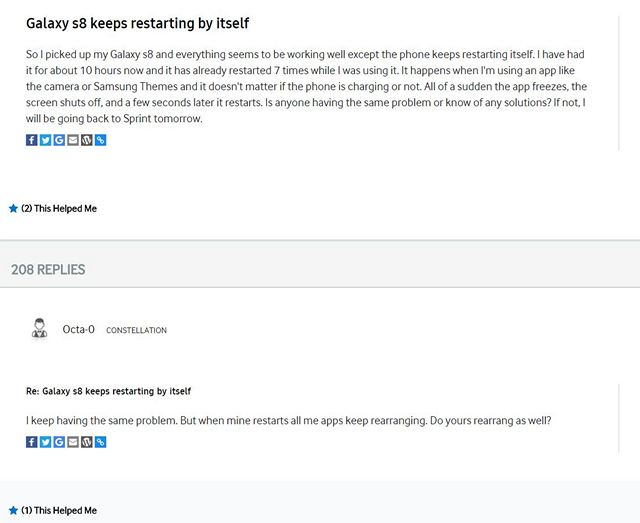Image resolution: width=640 pixels, height=523 pixels.
Task: Share the original post to WordPress
Action: click(x=87, y=140)
